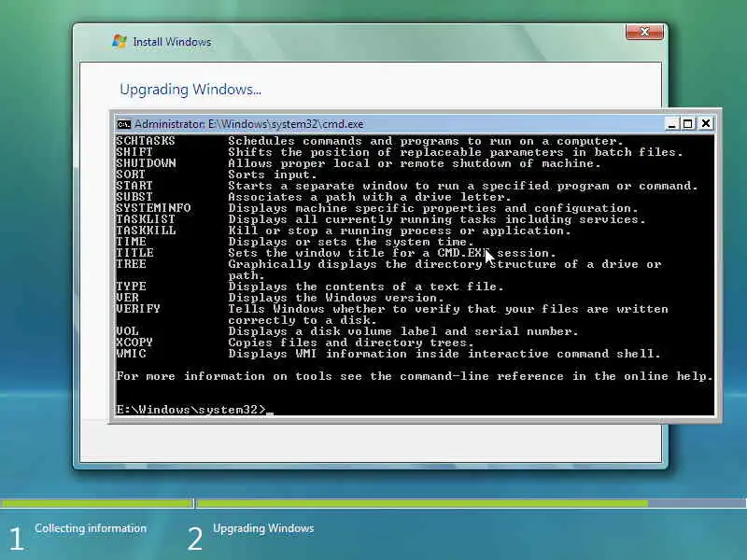Click the Install Windows logo icon
Viewport: 747px width, 560px height.
120,41
